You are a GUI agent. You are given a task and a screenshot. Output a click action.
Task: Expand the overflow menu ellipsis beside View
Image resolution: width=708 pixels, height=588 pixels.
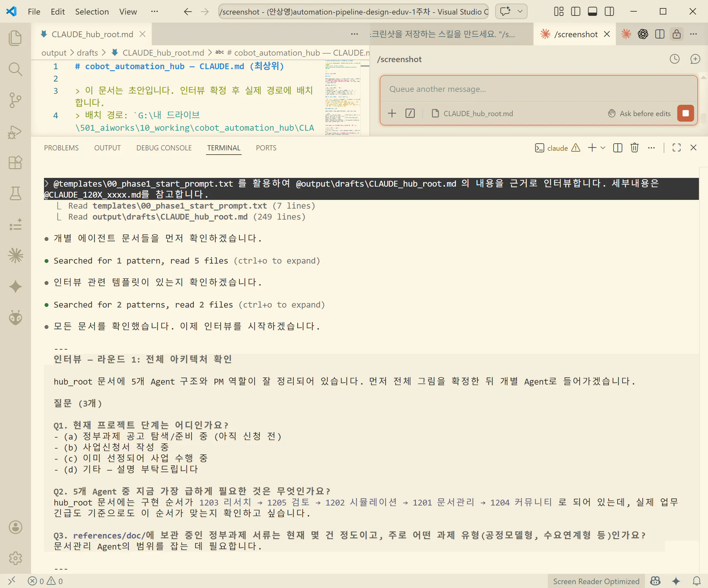coord(154,11)
